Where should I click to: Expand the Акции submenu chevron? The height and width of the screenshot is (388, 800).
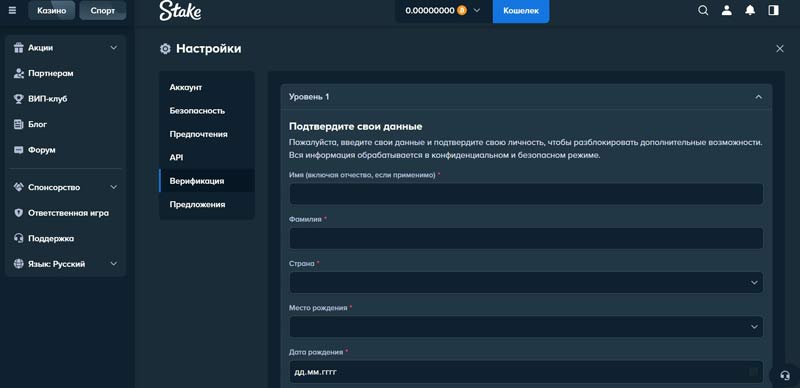pos(114,47)
